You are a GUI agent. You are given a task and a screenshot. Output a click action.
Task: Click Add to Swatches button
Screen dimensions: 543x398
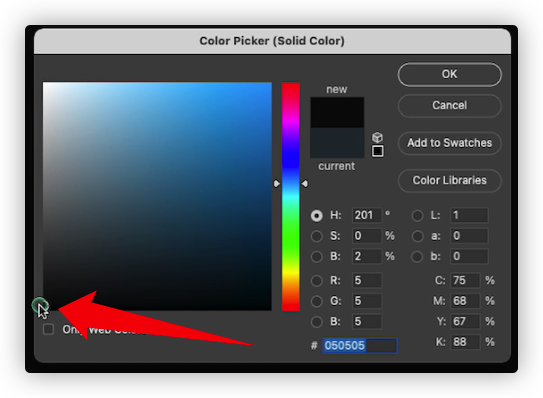point(449,143)
